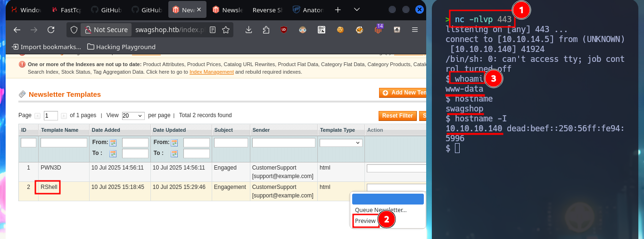
Task: Open the Index Management link
Action: tap(212, 72)
